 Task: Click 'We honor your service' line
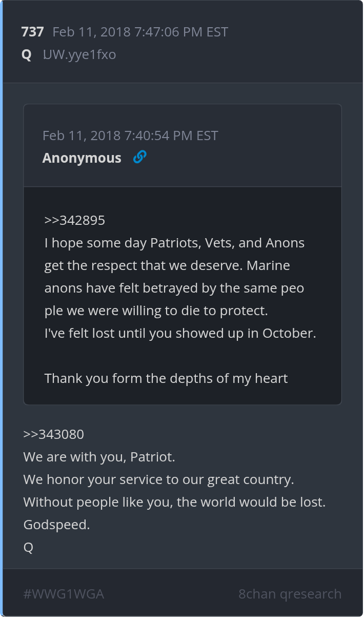point(158,479)
